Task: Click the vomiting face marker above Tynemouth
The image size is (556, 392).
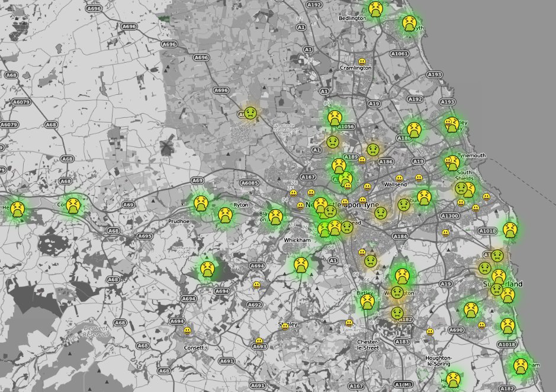Action: click(452, 163)
